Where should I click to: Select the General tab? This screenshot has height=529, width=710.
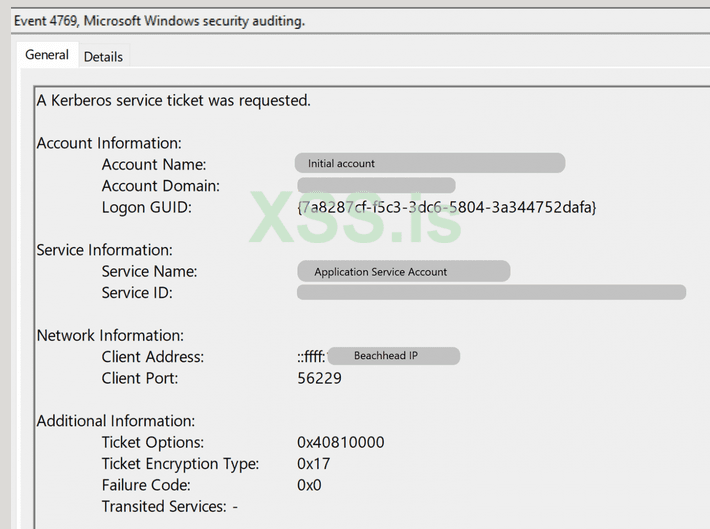click(47, 55)
